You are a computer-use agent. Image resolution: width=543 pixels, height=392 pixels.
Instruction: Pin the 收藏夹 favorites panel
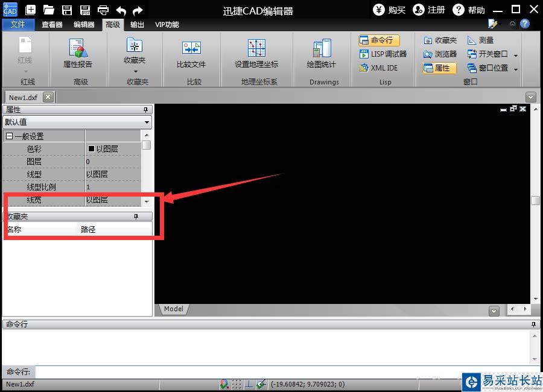136,217
